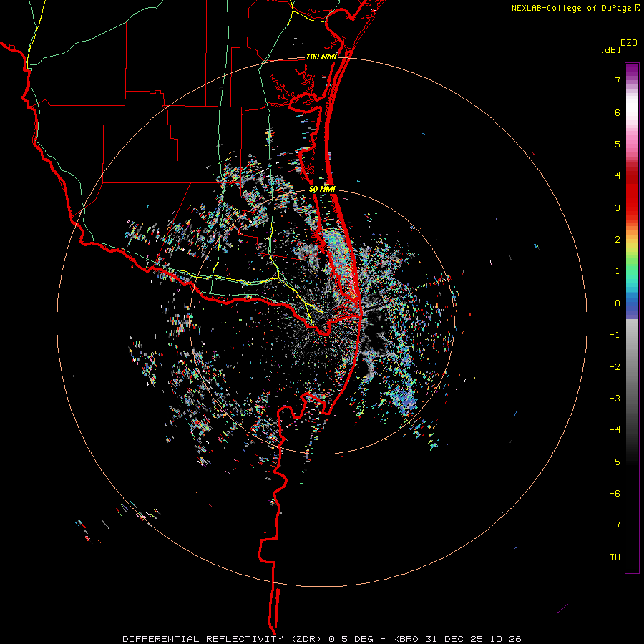Click the 0 value on color scale
This screenshot has width=644, height=644.
(618, 303)
